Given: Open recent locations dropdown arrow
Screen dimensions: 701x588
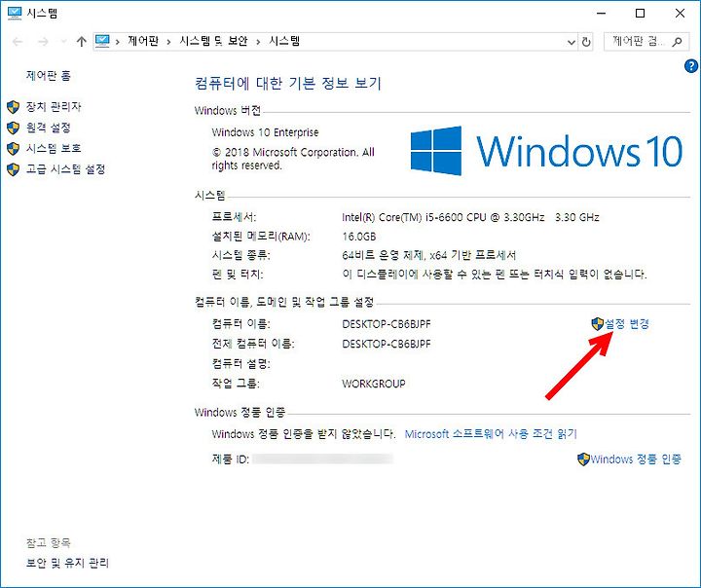Looking at the screenshot, I should [x=63, y=42].
